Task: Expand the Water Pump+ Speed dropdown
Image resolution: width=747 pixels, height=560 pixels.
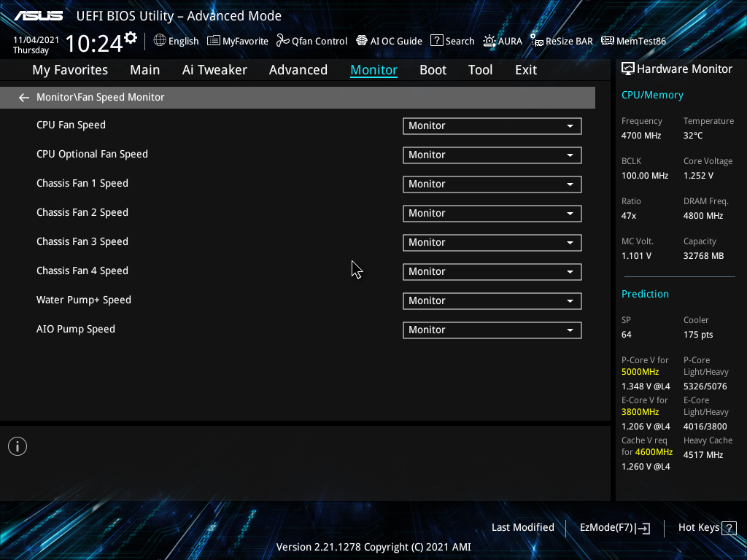Action: tap(492, 301)
